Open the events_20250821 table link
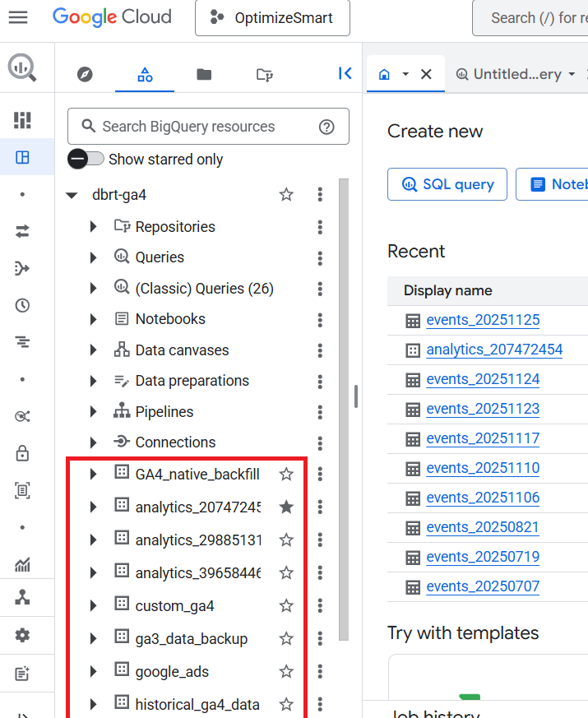 click(482, 527)
